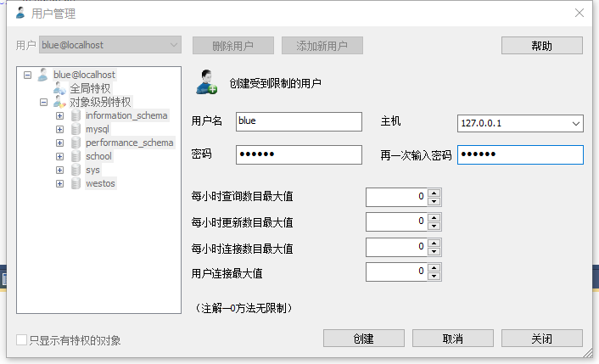Image resolution: width=599 pixels, height=364 pixels.
Task: Select 全局特权 tree item text
Action: tap(90, 88)
